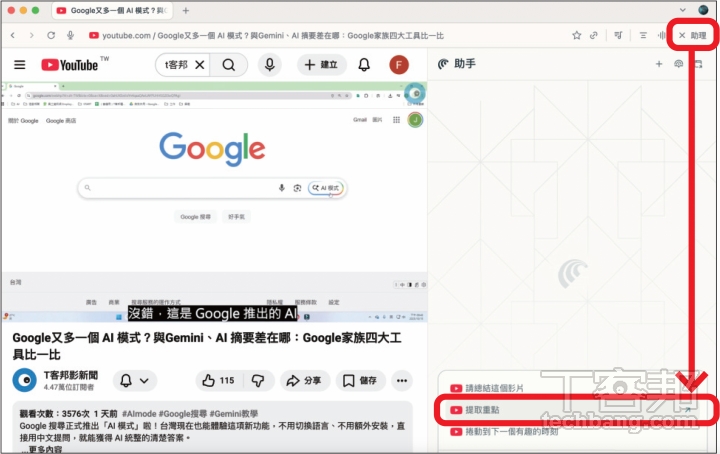Click the video title text Google又多一個 AI 模式

point(207,346)
